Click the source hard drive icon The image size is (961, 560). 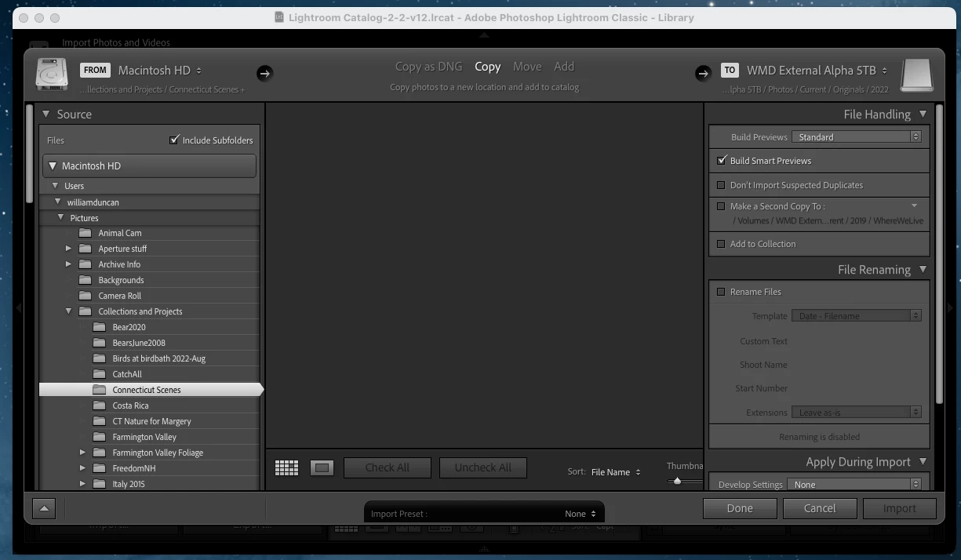(52, 75)
